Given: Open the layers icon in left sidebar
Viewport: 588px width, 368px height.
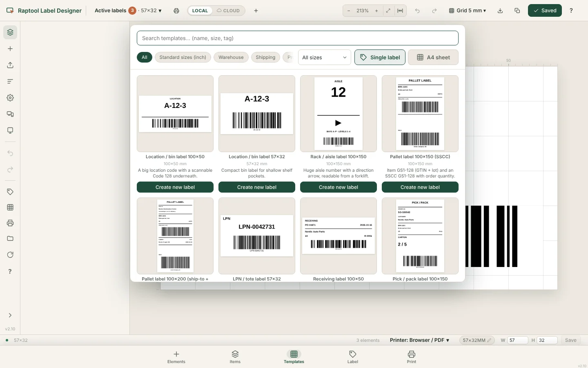Looking at the screenshot, I should pyautogui.click(x=10, y=32).
